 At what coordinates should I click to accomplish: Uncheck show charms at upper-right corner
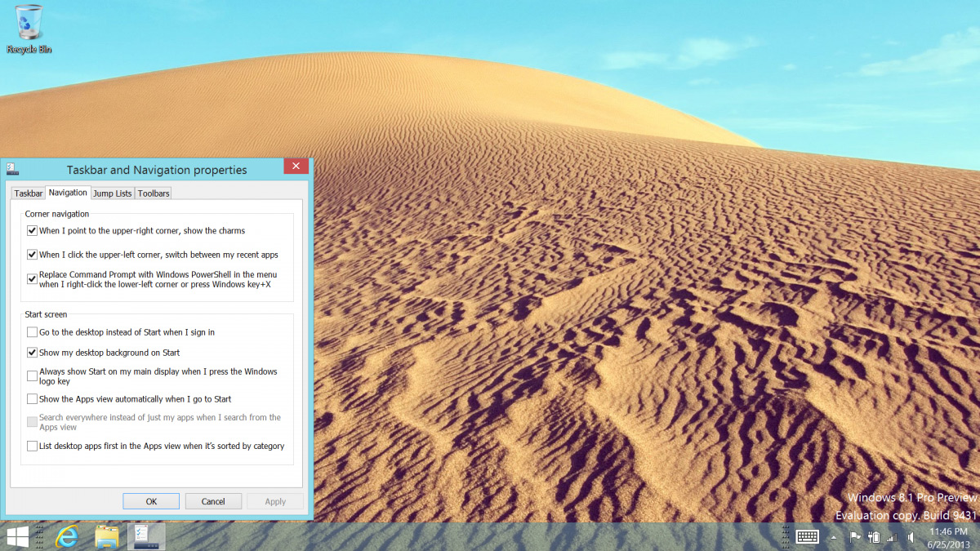[32, 231]
